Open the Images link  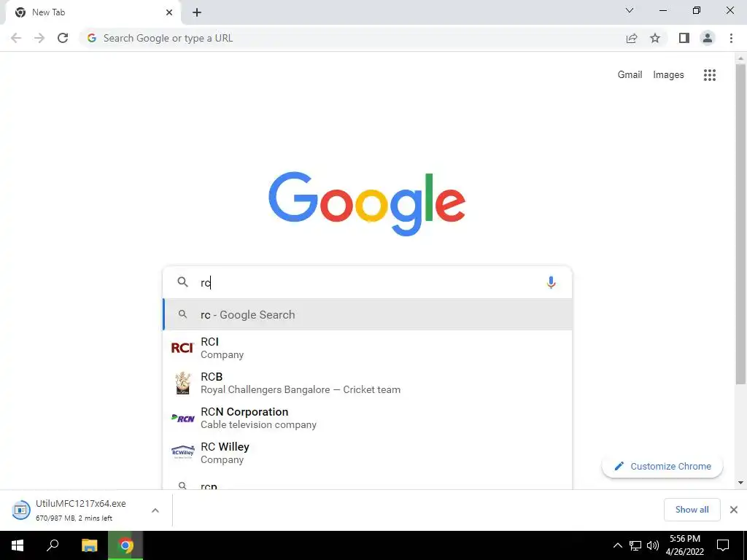[668, 75]
